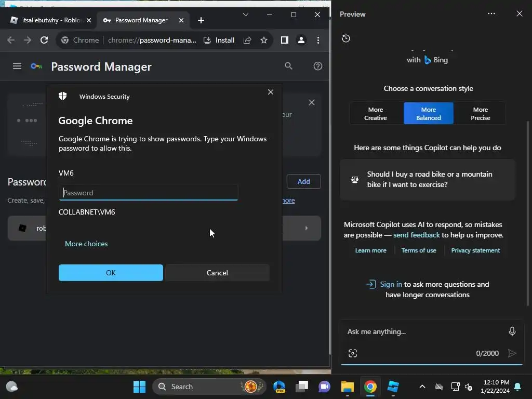Open the network display tray icon
This screenshot has width=532, height=399.
[455, 387]
